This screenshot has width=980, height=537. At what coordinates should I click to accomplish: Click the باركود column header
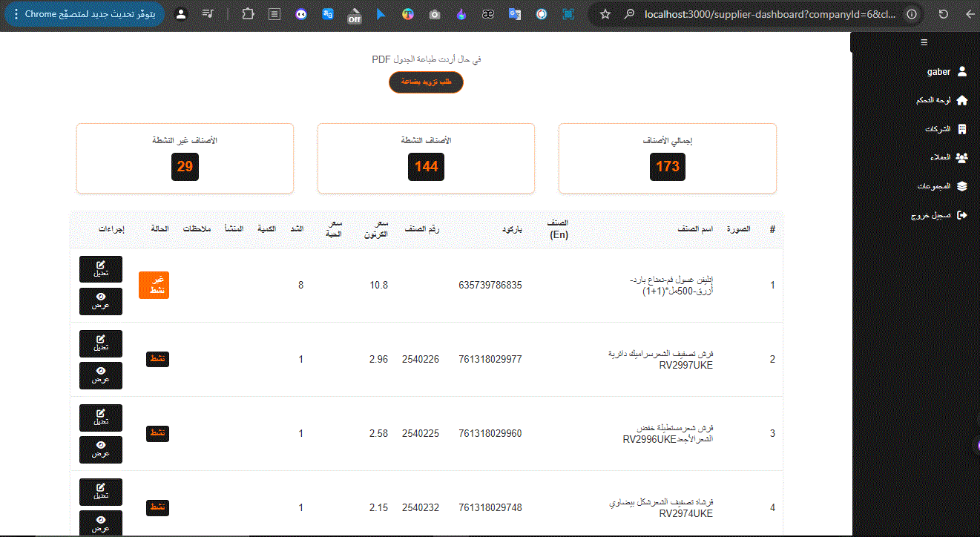click(511, 229)
